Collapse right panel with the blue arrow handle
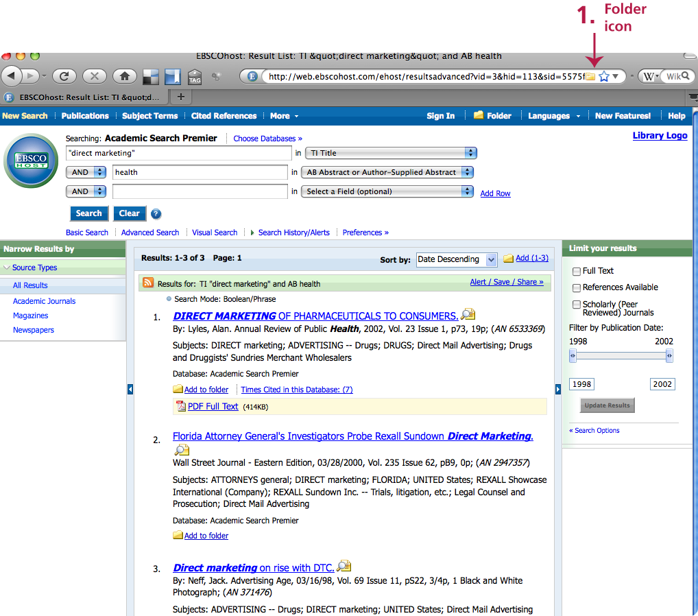 click(557, 389)
